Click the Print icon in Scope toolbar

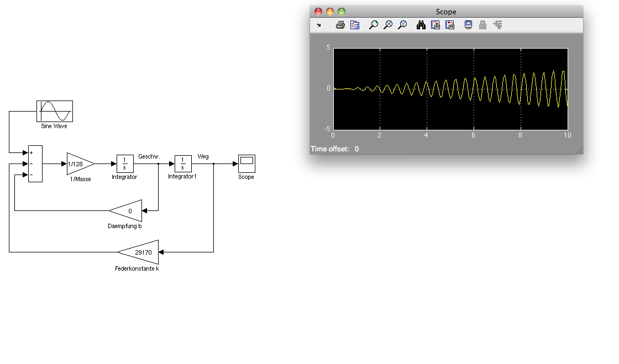click(x=340, y=25)
